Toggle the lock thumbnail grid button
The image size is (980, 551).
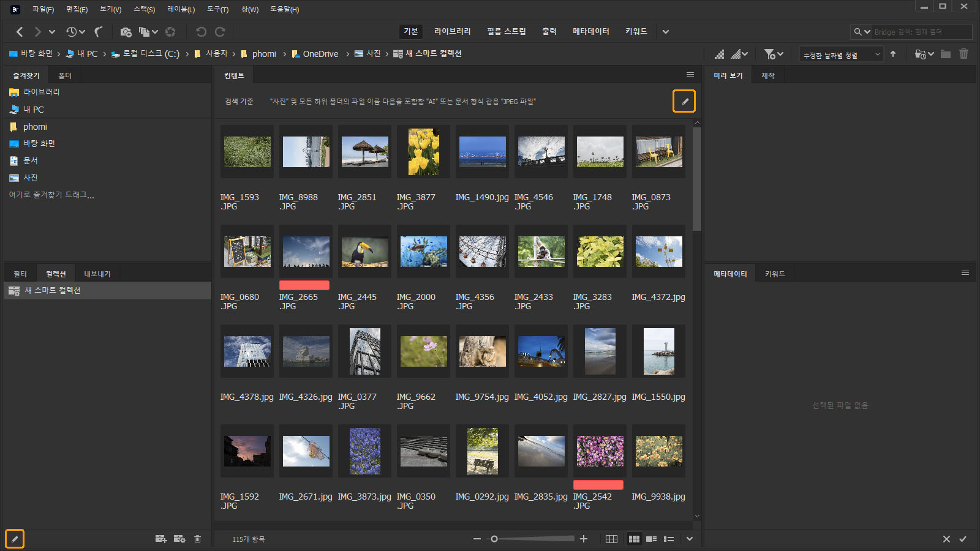pos(611,539)
